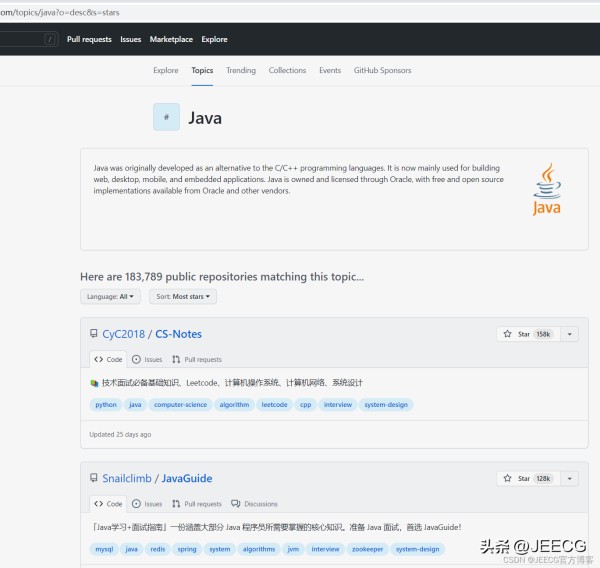Open Pull requests tab in JavaGuide card
This screenshot has width=600, height=568.
pos(197,504)
